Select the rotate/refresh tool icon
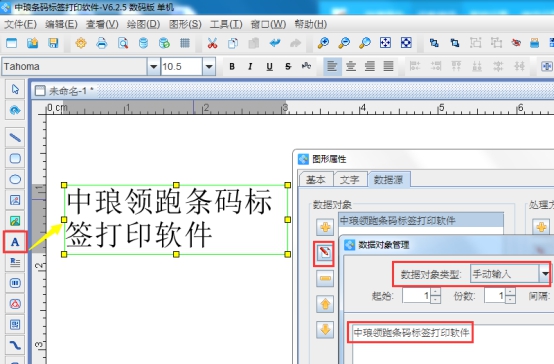 (x=15, y=110)
